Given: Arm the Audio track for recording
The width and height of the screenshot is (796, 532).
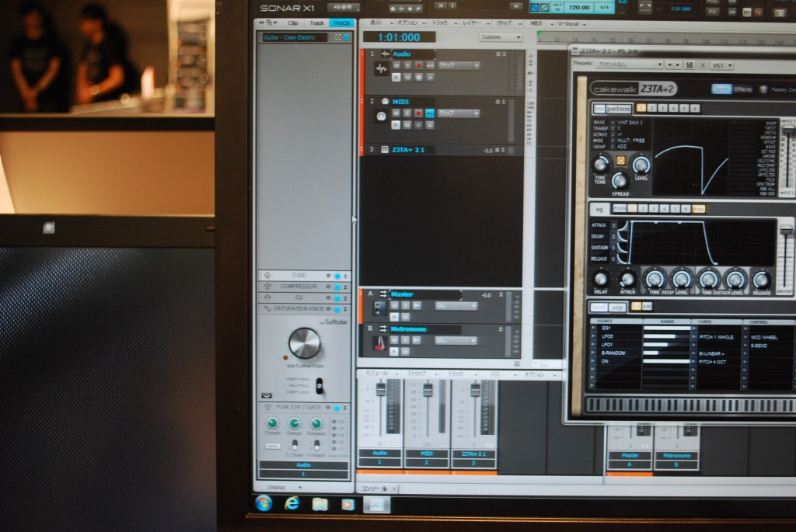Looking at the screenshot, I should pos(418,65).
